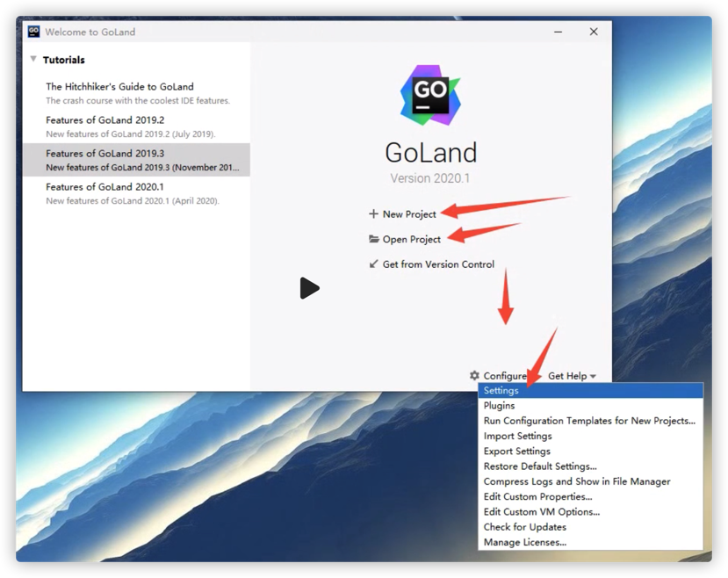Open Features of GoLand 2019.2 tutorial
The height and width of the screenshot is (578, 728).
pos(136,126)
